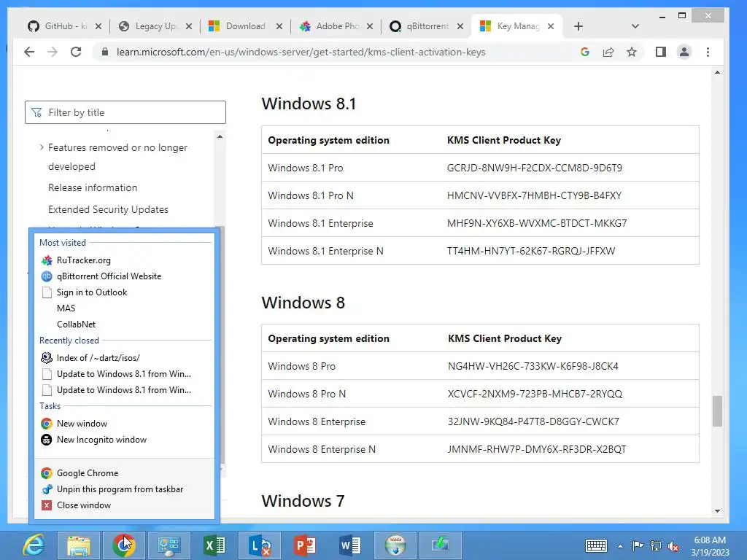
Task: Open Internet Explorer from taskbar
Action: click(34, 545)
